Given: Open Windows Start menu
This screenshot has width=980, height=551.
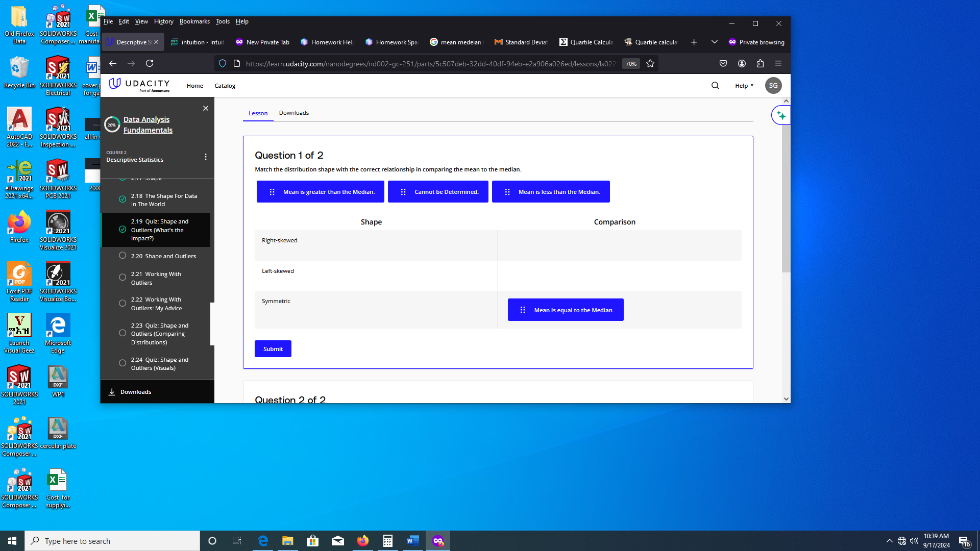Looking at the screenshot, I should point(12,541).
